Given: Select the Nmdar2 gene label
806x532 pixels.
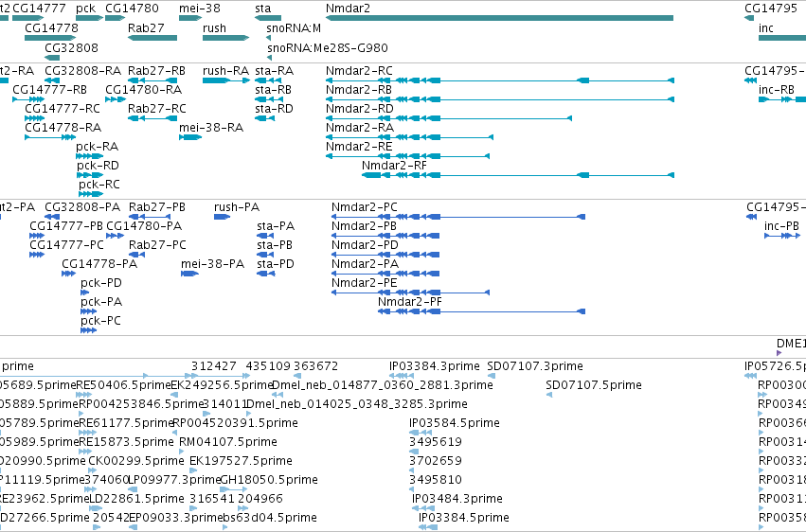Looking at the screenshot, I should (x=348, y=9).
